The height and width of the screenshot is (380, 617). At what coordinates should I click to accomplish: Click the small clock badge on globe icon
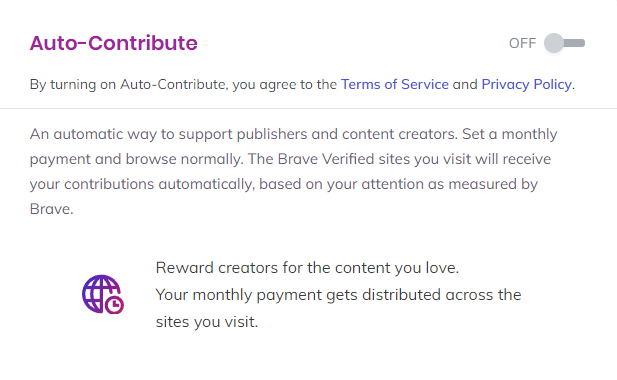click(115, 304)
